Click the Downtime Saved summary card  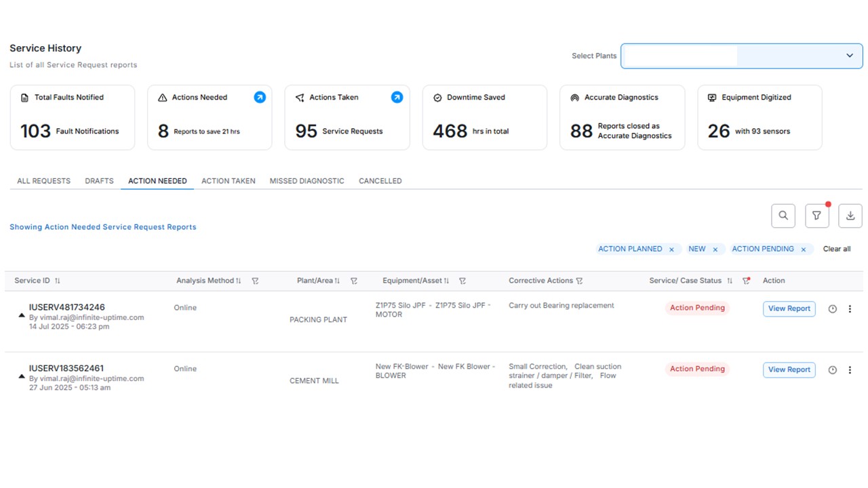point(484,117)
